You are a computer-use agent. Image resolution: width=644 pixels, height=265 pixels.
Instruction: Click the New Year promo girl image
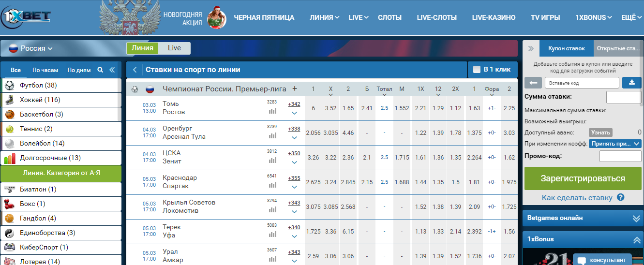click(217, 18)
